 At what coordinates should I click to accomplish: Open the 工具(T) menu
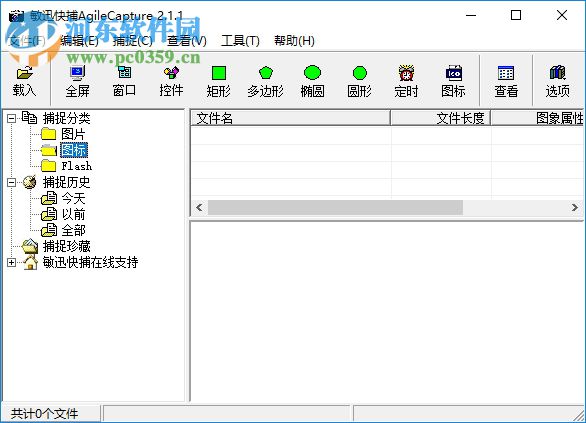tap(240, 40)
